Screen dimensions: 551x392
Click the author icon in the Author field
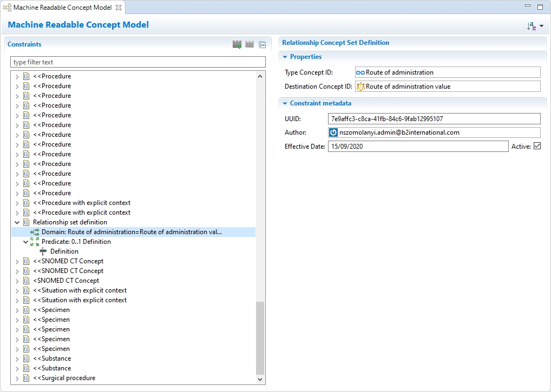tap(333, 132)
